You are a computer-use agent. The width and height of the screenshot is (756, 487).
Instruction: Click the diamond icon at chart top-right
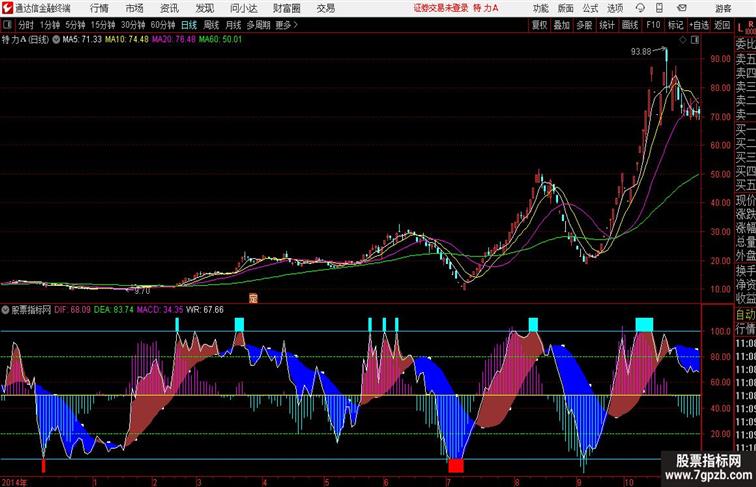pyautogui.click(x=683, y=40)
